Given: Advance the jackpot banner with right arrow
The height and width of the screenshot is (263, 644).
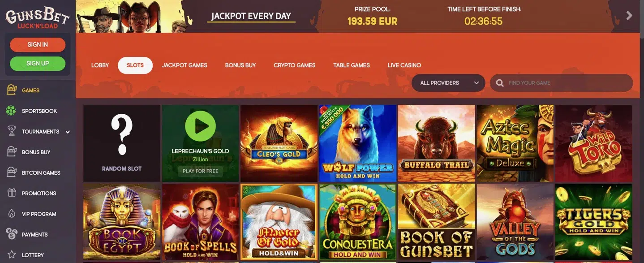Looking at the screenshot, I should pos(629,16).
